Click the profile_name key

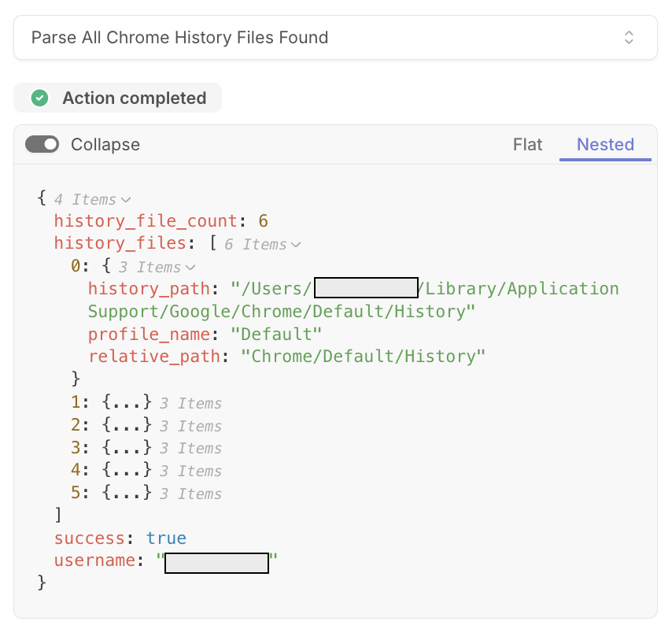coord(149,335)
